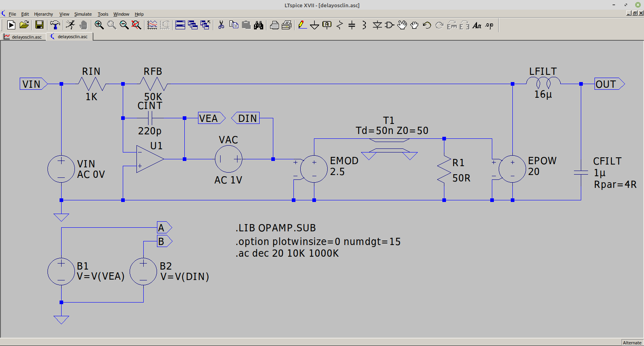
Task: Click the Close All Windows icon
Action: (205, 25)
